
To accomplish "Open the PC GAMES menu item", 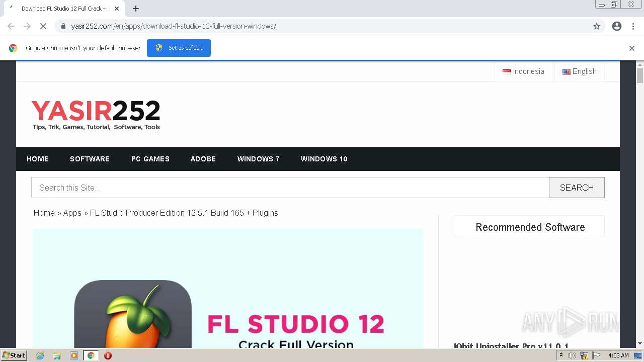I will (x=150, y=159).
